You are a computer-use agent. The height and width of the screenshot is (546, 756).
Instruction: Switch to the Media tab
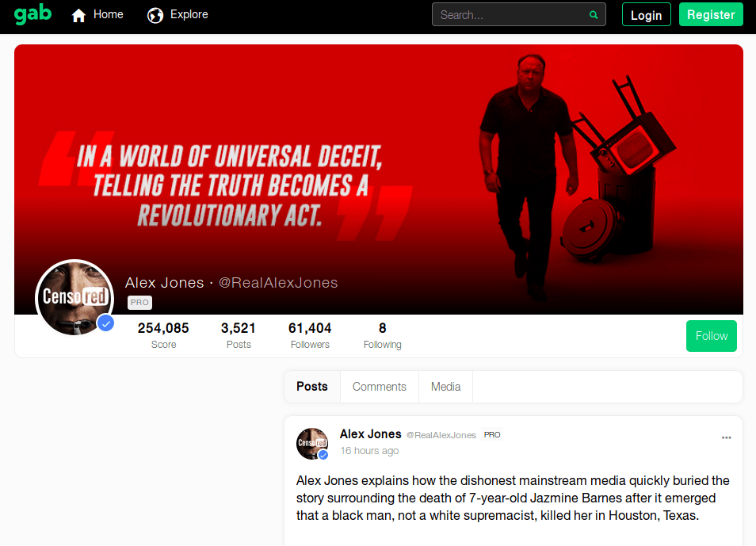tap(445, 387)
